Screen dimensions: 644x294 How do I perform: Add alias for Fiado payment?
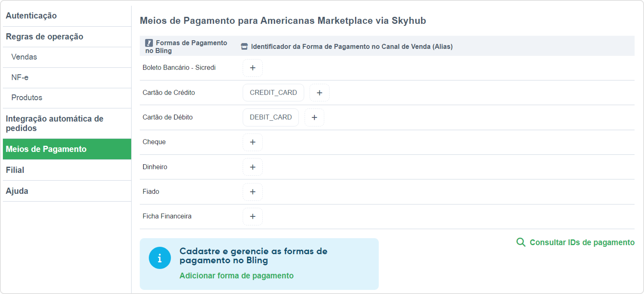pyautogui.click(x=253, y=192)
